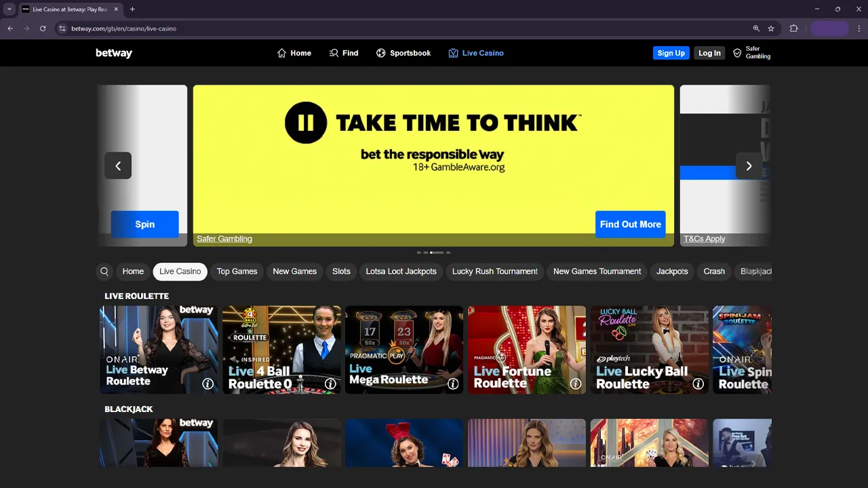Advance to next banner slide
Image resolution: width=868 pixels, height=488 pixels.
749,166
